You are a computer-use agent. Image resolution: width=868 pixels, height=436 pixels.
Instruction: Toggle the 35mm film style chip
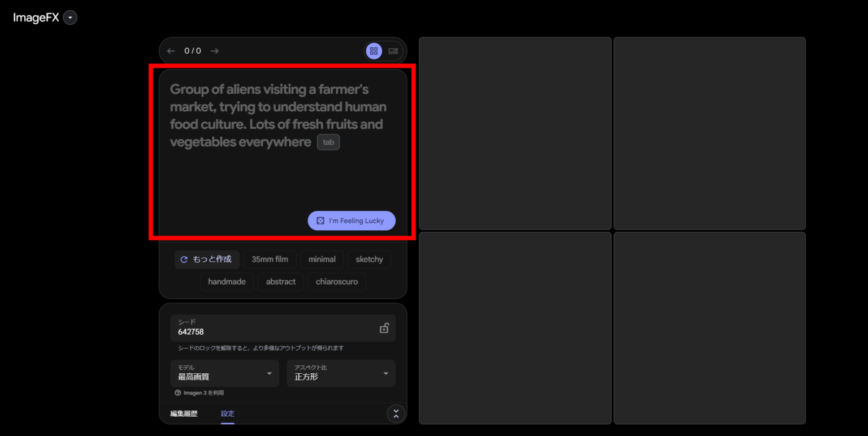270,259
